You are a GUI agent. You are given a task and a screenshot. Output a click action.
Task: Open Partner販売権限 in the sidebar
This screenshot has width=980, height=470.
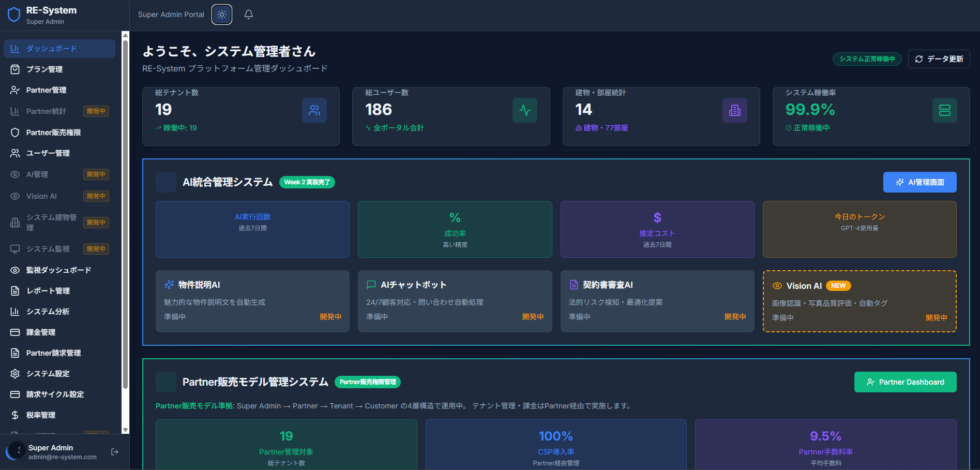59,133
